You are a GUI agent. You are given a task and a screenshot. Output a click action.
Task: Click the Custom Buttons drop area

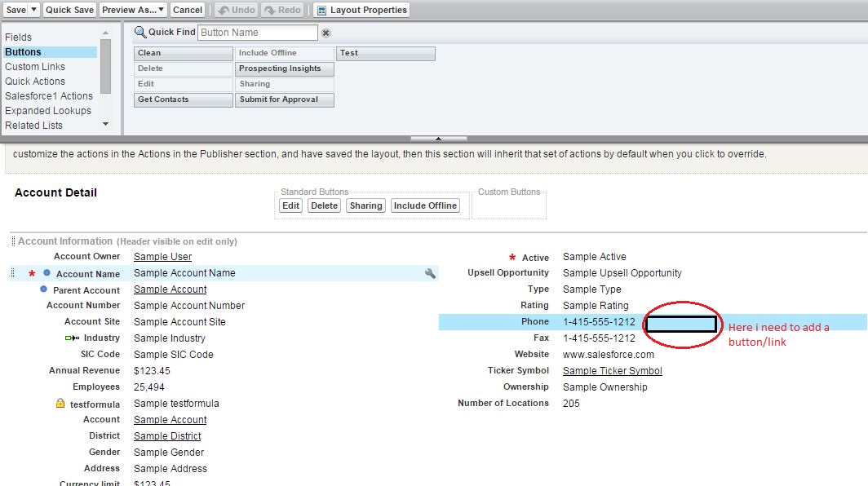[509, 206]
